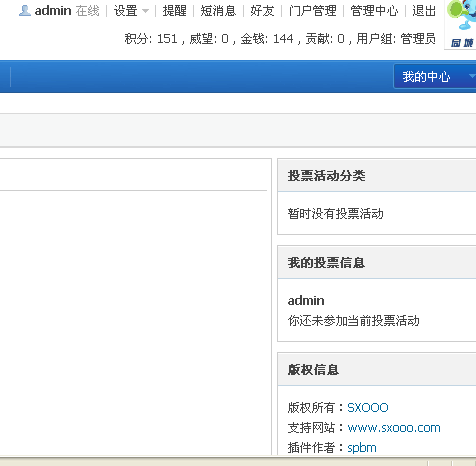
Task: Open the 提醒 reminders link
Action: pos(174,11)
